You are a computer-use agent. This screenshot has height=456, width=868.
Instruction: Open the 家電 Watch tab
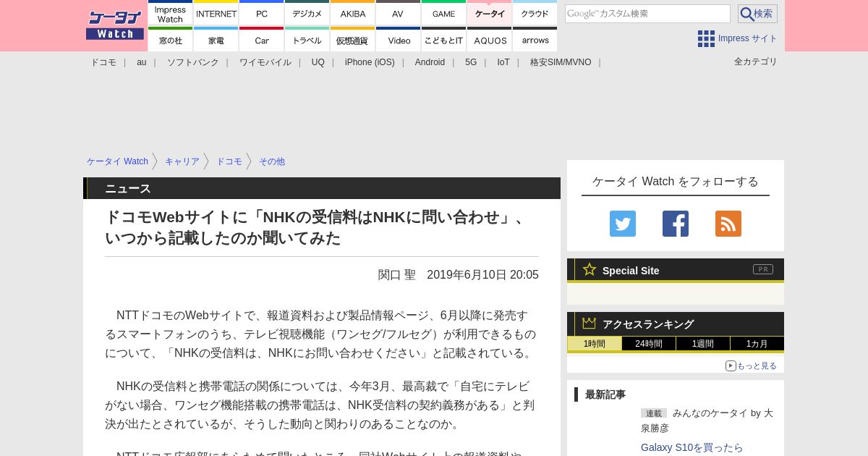[216, 40]
